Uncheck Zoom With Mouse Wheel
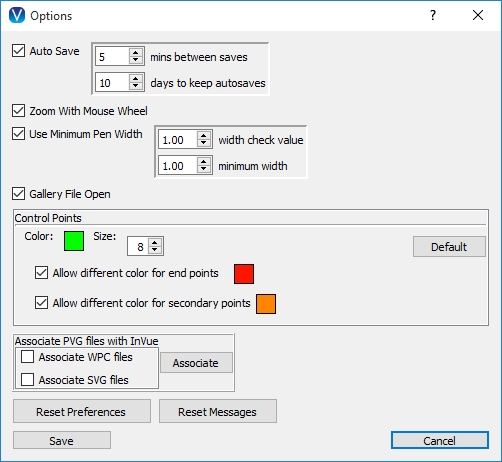 [19, 111]
